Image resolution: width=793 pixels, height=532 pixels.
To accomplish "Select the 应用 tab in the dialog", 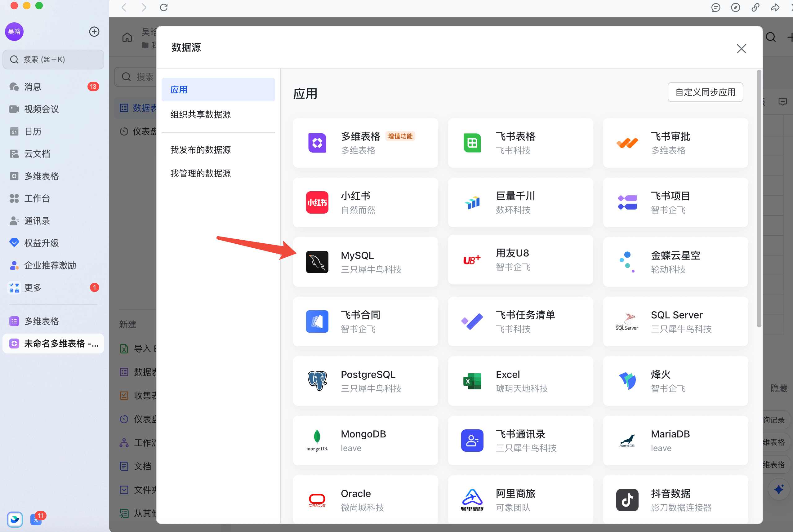I will pyautogui.click(x=218, y=90).
